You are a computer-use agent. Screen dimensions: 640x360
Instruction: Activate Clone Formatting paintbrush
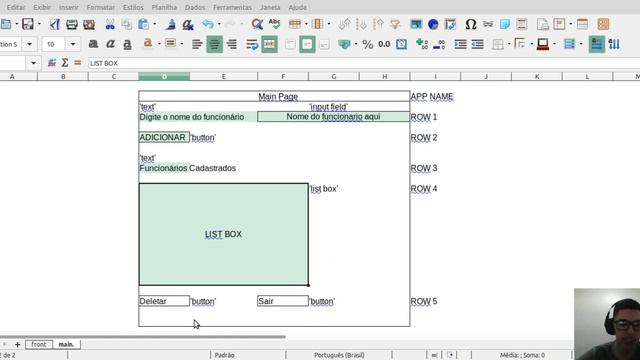point(171,24)
